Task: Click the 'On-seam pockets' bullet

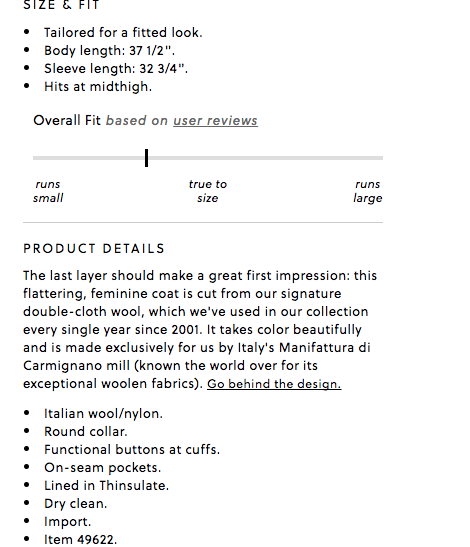Action: 103,468
